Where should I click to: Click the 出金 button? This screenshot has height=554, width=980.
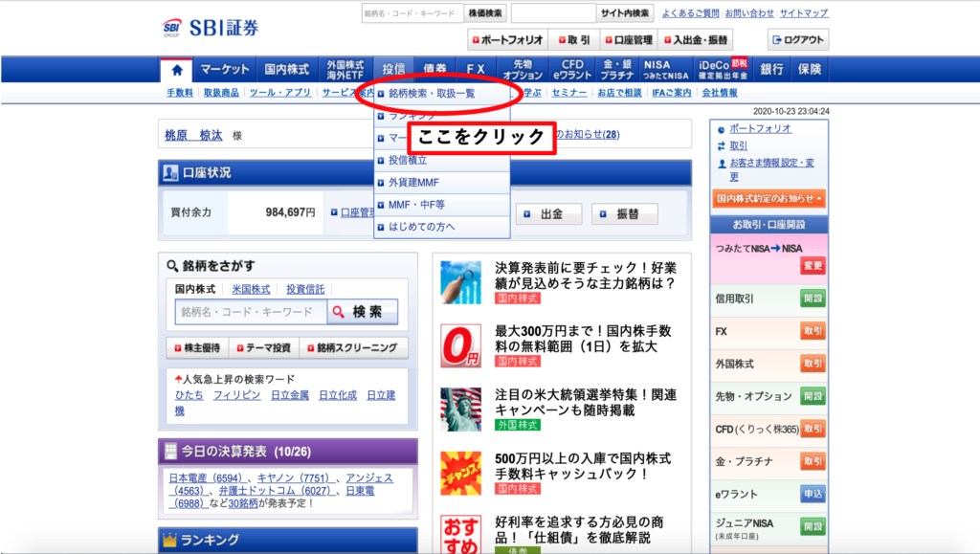(x=548, y=214)
